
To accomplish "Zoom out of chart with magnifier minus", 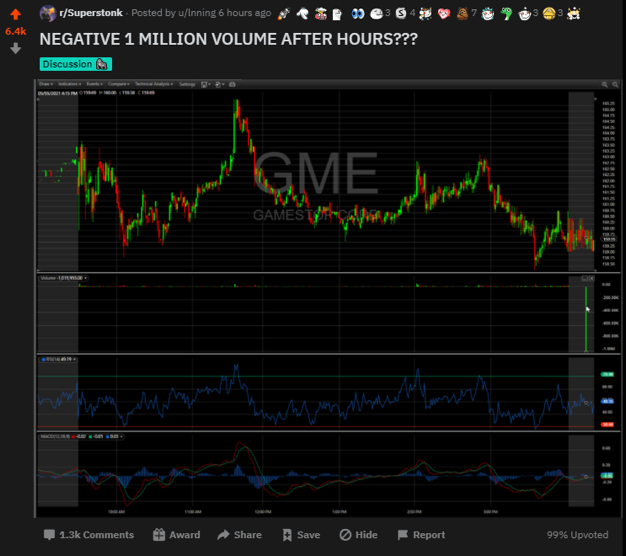I will tap(615, 84).
